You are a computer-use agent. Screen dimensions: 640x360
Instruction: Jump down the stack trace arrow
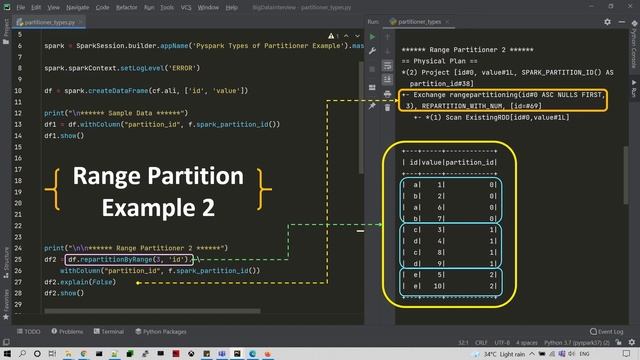387,51
